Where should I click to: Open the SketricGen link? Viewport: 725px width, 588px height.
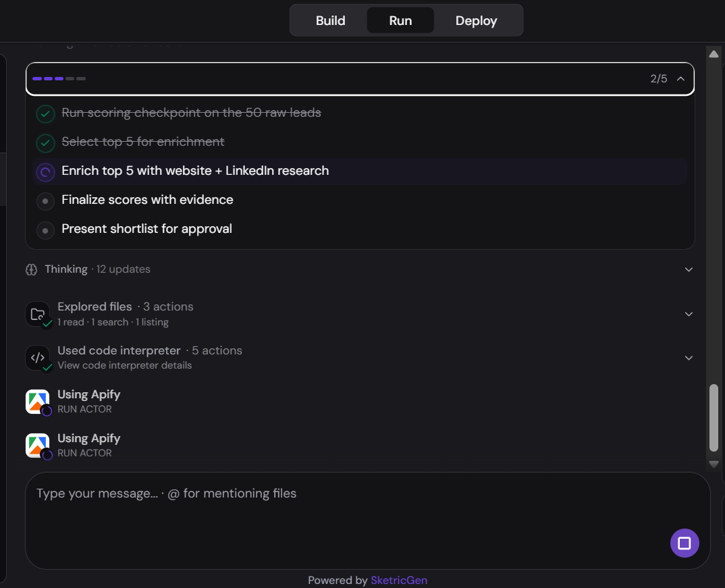[399, 580]
